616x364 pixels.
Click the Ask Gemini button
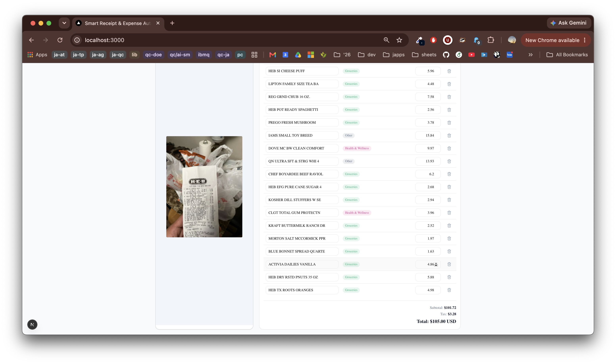tap(569, 23)
